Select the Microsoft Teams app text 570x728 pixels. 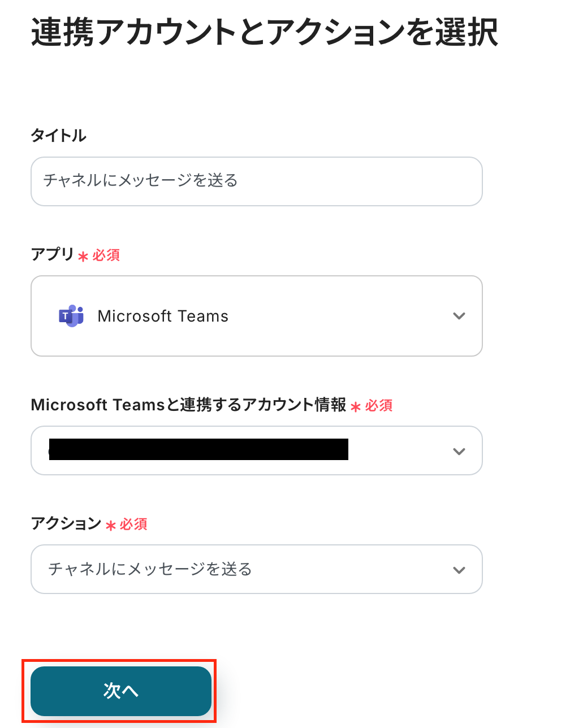(x=163, y=316)
